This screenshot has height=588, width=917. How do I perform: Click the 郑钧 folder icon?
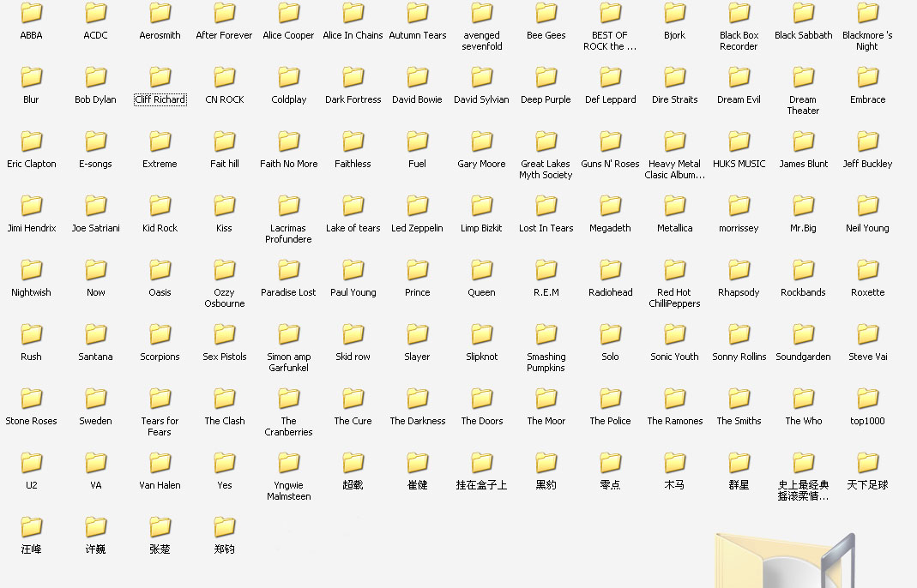tap(225, 526)
